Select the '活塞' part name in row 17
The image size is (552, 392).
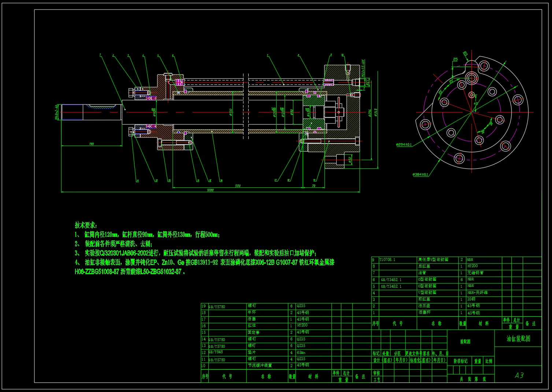coord(252,319)
